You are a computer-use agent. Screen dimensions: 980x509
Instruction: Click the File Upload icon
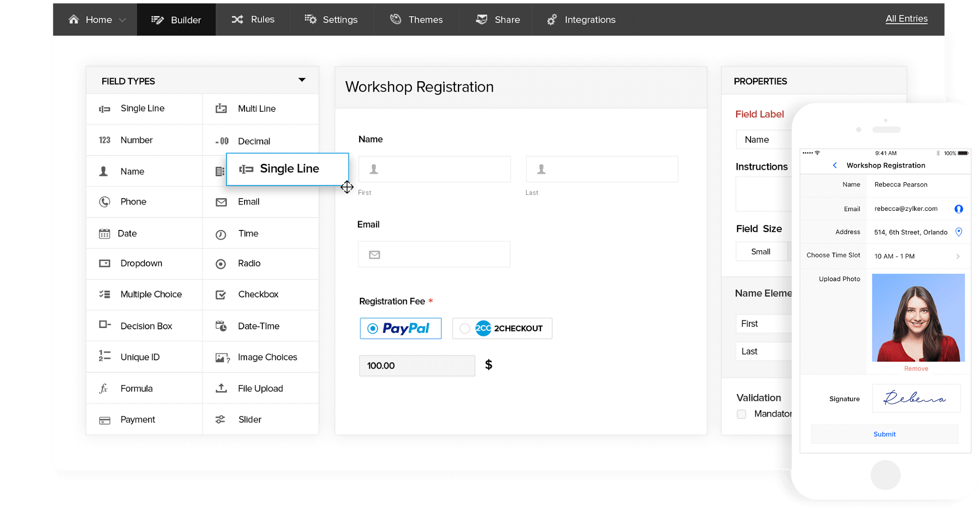[221, 388]
